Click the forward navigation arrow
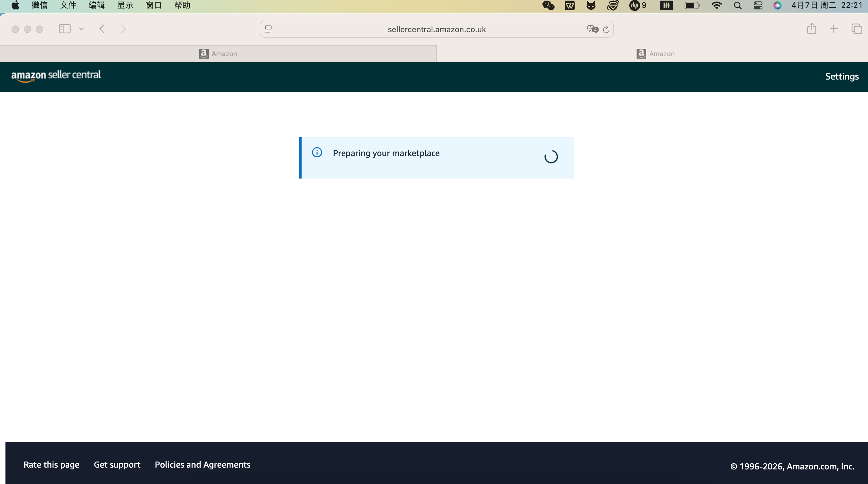Screen dimensions: 868x484 pyautogui.click(x=124, y=29)
